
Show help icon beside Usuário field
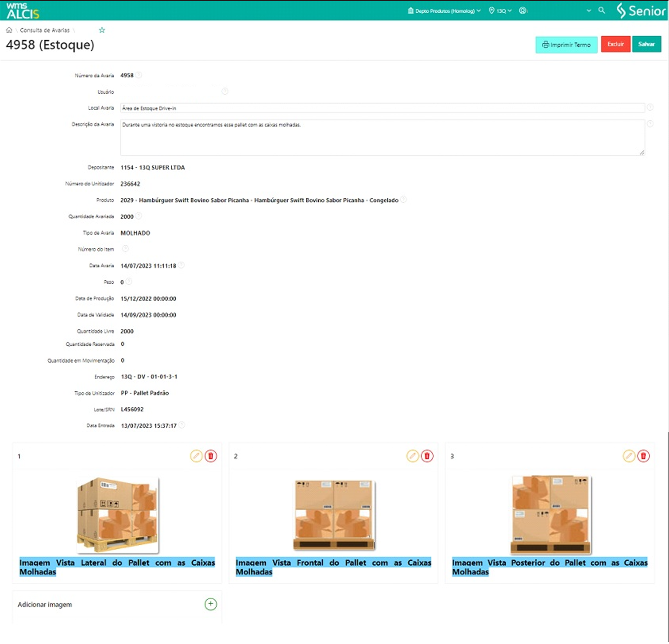[225, 91]
